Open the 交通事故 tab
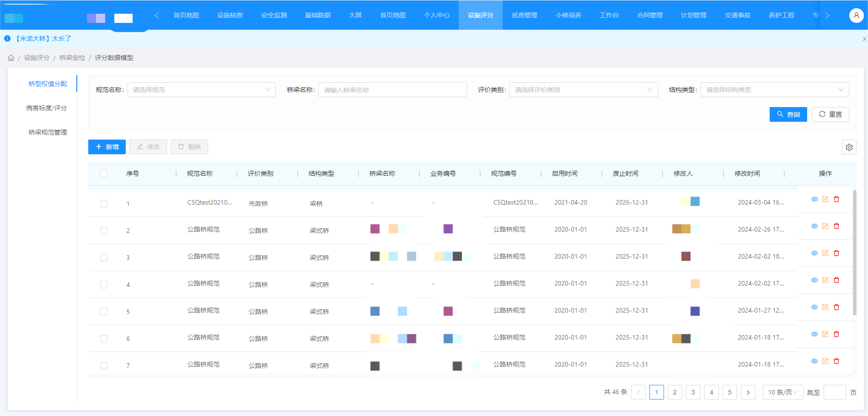Image resolution: width=868 pixels, height=416 pixels. [x=738, y=15]
